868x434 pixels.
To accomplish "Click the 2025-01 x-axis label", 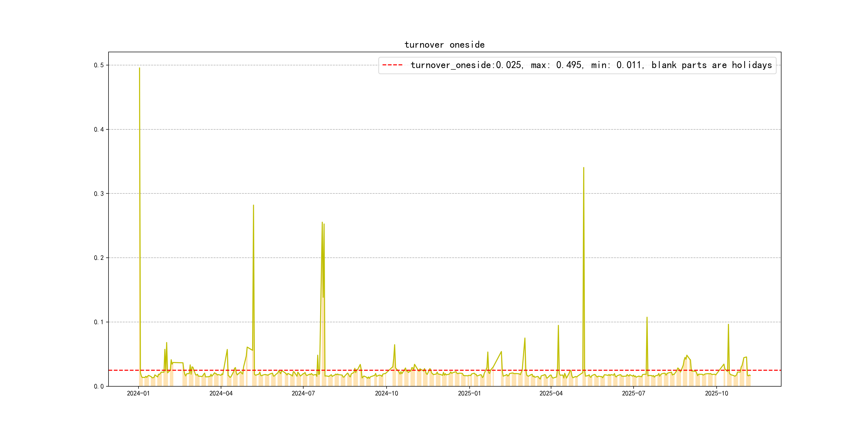I will tap(469, 393).
